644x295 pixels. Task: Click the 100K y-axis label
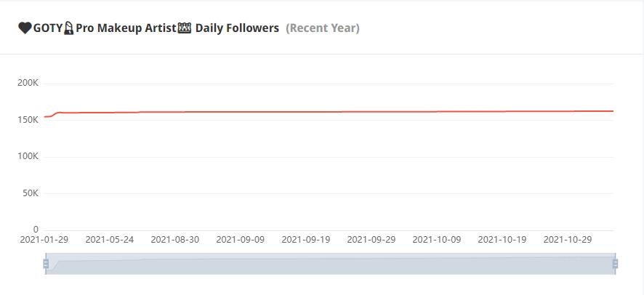(28, 157)
